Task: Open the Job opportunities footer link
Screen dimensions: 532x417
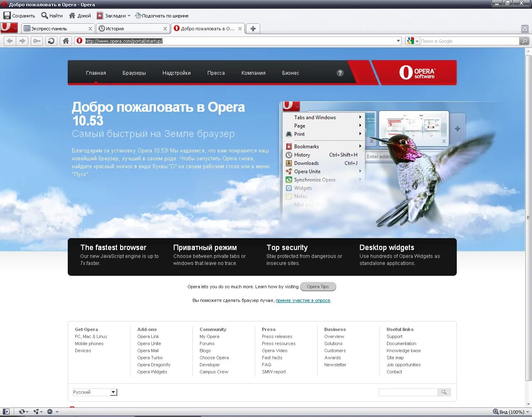Action: (x=404, y=365)
